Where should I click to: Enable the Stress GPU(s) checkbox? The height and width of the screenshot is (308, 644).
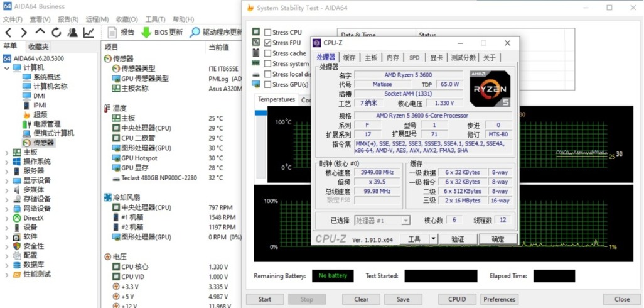[x=268, y=84]
